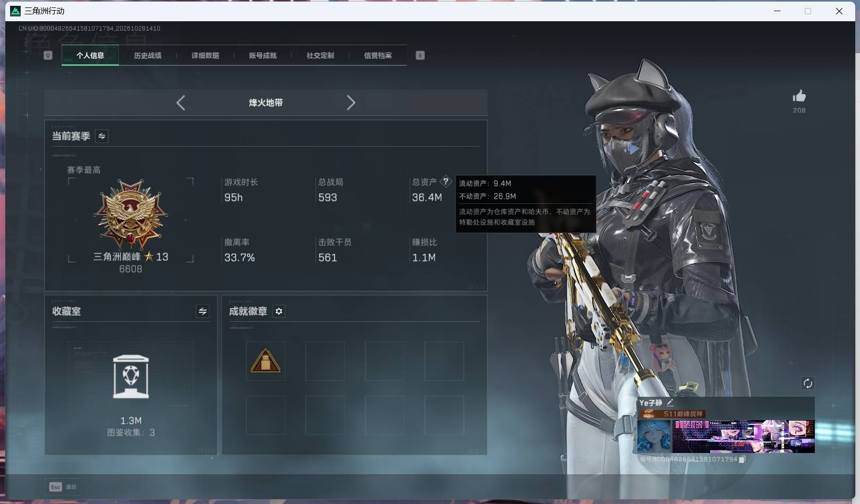Click the 游戏时长 value 95h
The height and width of the screenshot is (504, 860).
pyautogui.click(x=233, y=198)
